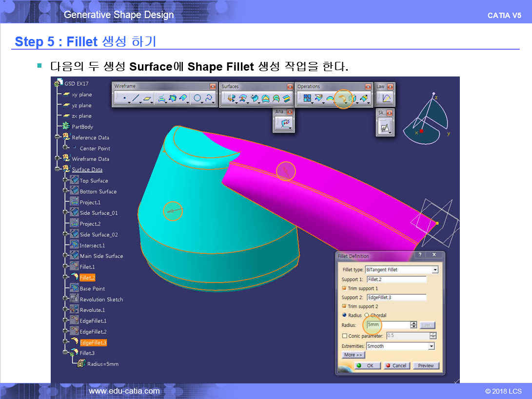Click the Preview button
The width and height of the screenshot is (532, 399).
point(426,365)
